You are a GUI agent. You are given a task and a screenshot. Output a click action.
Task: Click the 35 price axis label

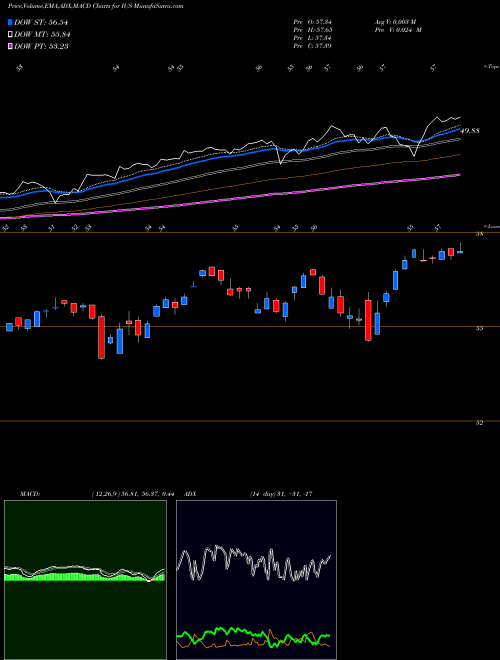coord(479,329)
